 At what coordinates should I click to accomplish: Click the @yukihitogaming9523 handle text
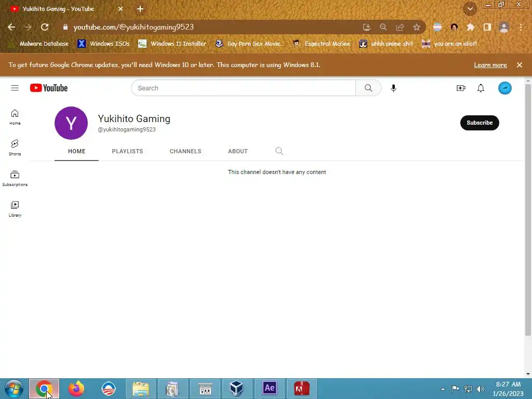127,129
